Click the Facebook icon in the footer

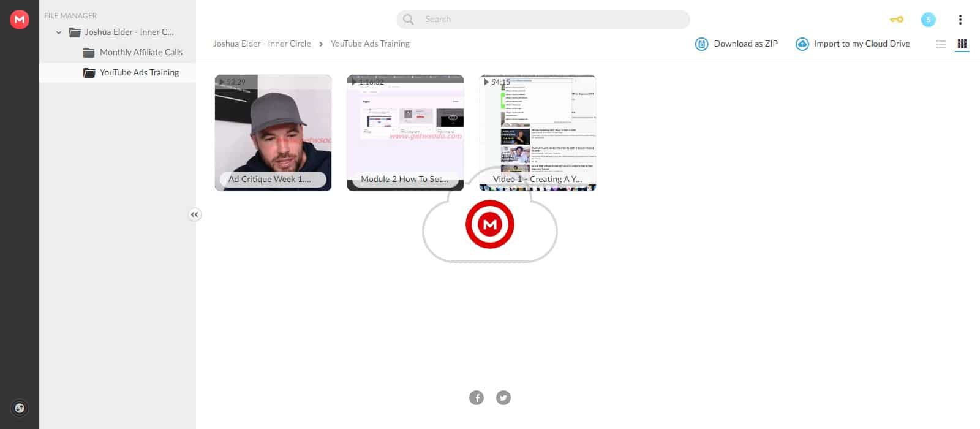(x=477, y=398)
